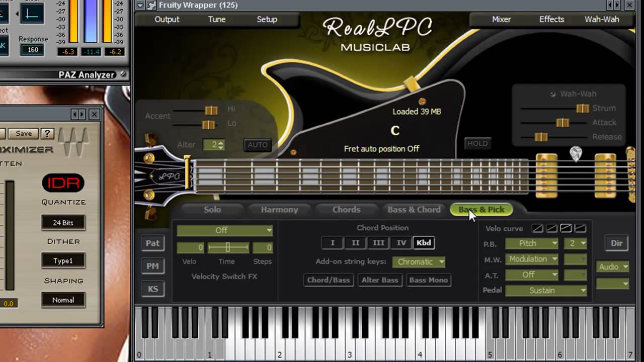Open the M.W. Modulation dropdown

pos(532,259)
